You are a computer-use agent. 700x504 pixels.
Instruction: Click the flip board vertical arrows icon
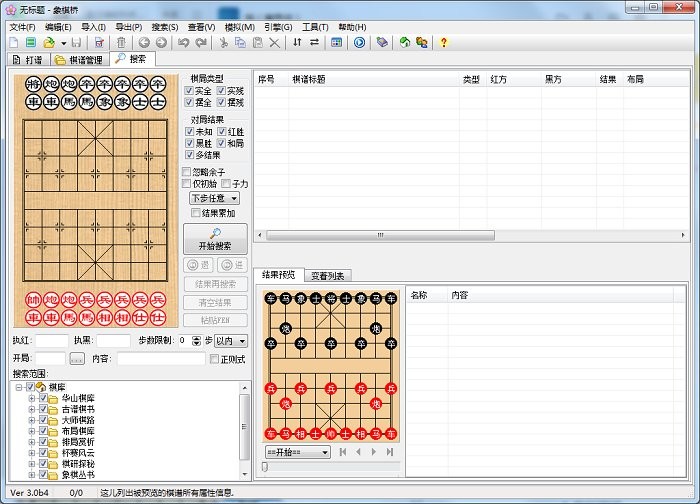click(x=297, y=43)
